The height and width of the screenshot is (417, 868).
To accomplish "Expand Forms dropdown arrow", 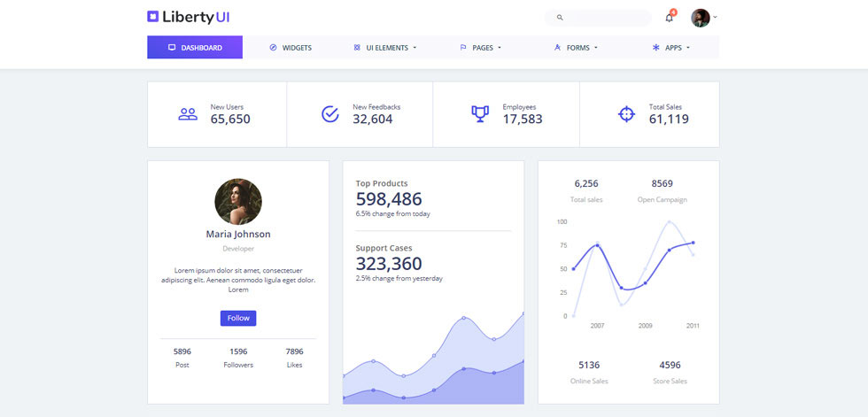I will click(596, 48).
